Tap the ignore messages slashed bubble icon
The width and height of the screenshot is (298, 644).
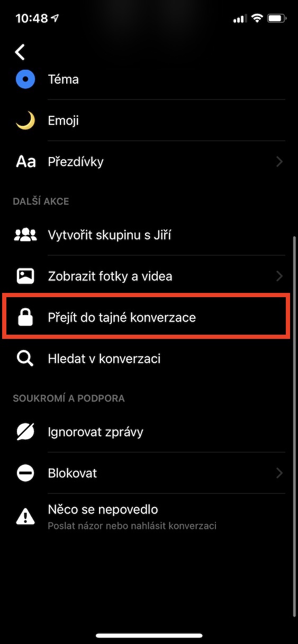click(x=25, y=432)
